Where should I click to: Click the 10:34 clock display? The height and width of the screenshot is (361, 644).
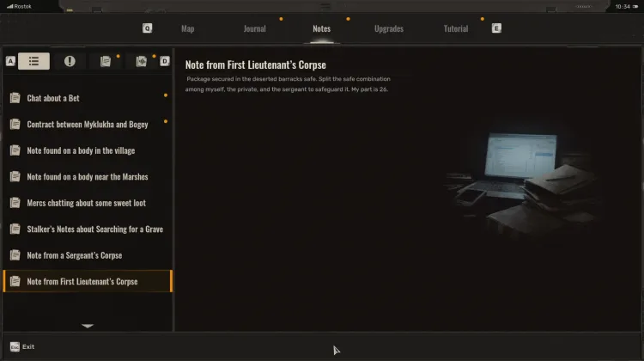click(623, 6)
